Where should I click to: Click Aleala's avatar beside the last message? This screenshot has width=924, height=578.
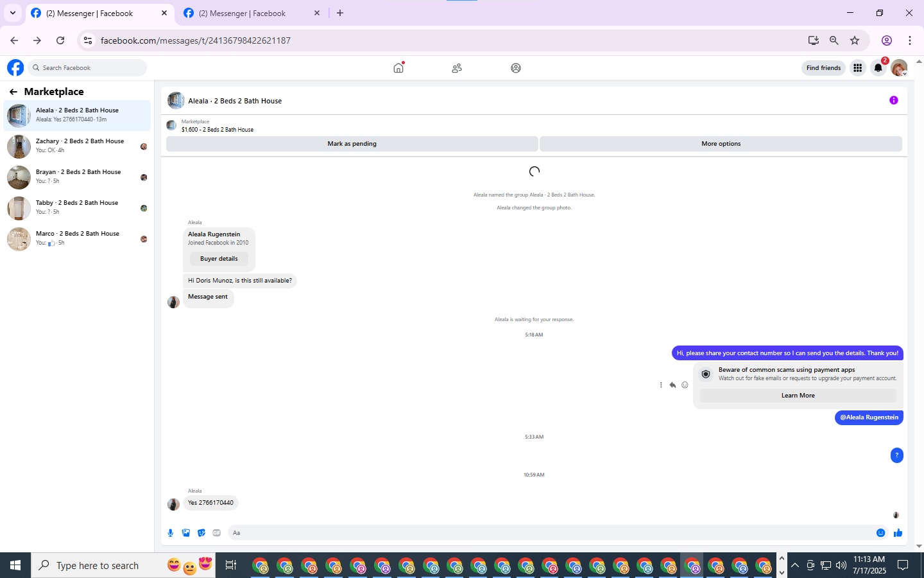tap(173, 504)
